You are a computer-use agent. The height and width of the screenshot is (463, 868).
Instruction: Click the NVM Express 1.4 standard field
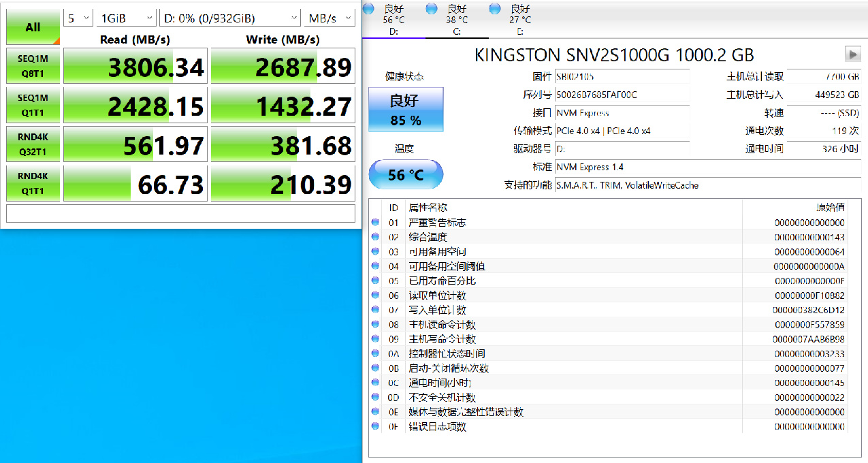pyautogui.click(x=708, y=167)
